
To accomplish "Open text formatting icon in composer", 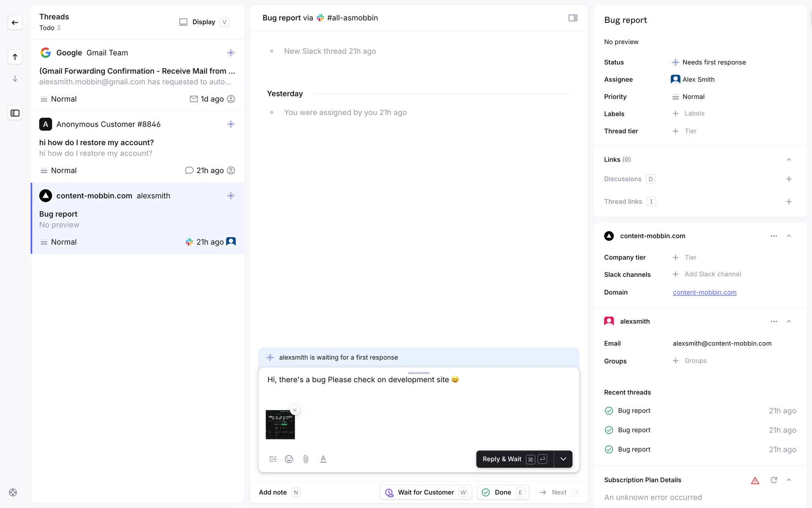I will coord(323,459).
